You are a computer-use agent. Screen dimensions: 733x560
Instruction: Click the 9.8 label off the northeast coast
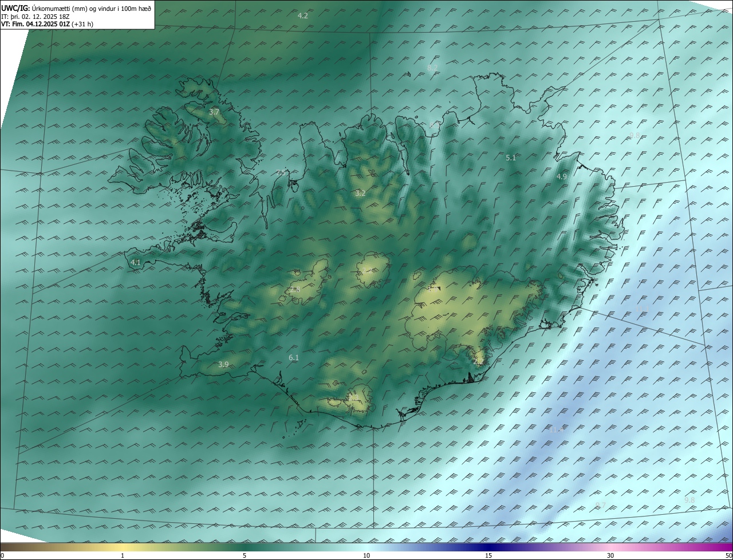tap(635, 135)
